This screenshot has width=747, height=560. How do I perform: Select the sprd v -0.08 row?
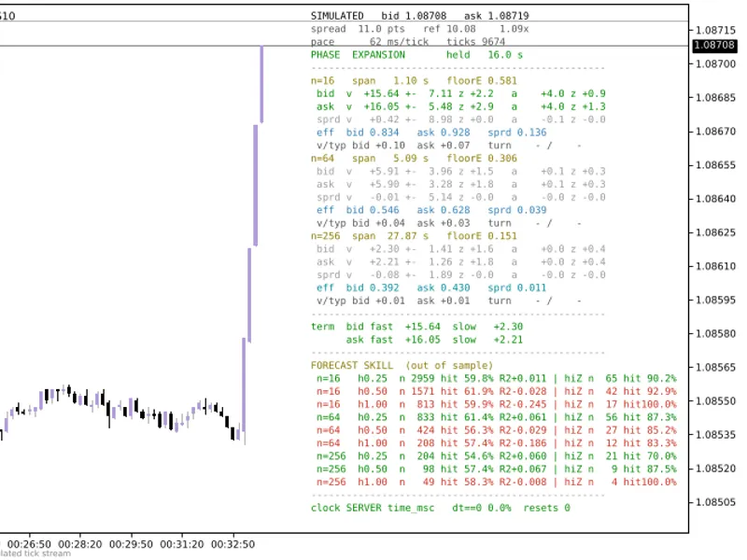(460, 274)
